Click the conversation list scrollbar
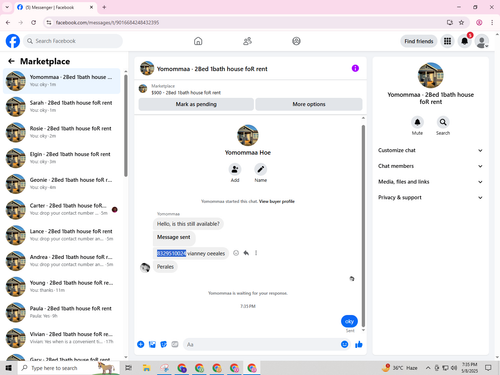 point(126,126)
